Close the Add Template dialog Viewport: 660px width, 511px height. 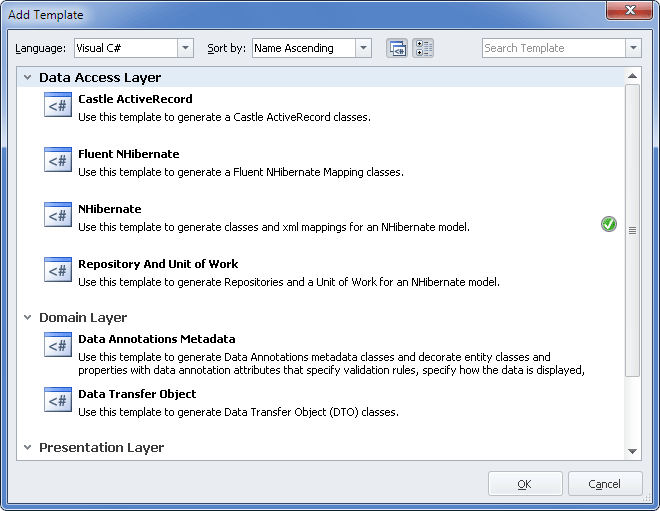click(x=630, y=10)
